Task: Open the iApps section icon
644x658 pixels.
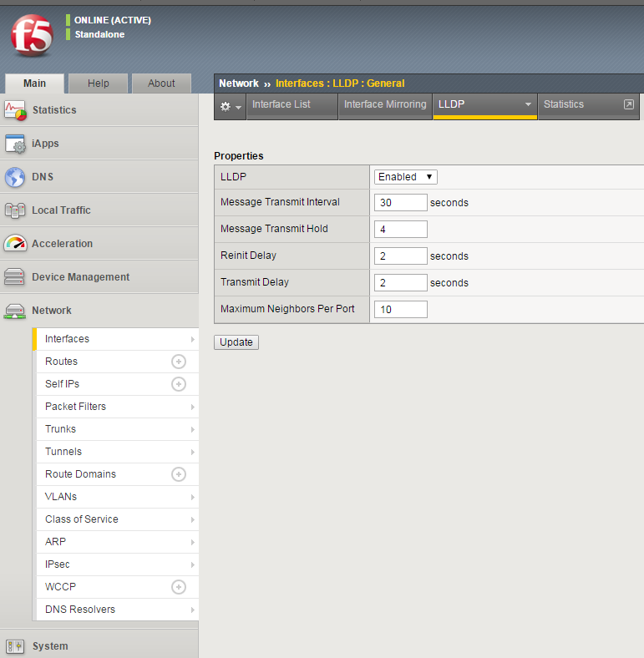Action: pos(16,144)
